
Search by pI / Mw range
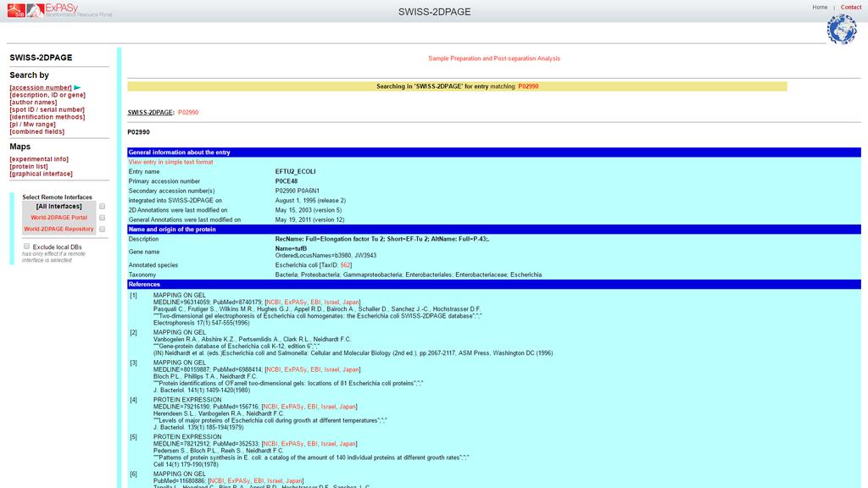pos(33,125)
